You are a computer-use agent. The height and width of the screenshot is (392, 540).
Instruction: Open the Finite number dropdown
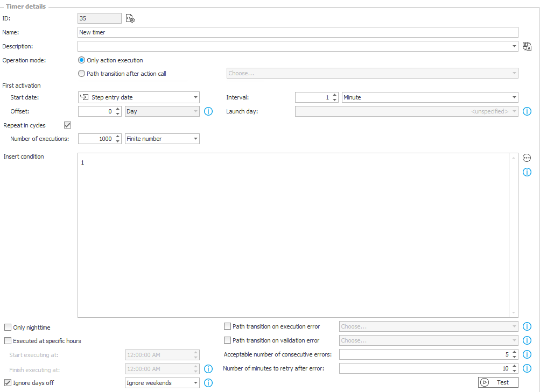click(x=162, y=139)
